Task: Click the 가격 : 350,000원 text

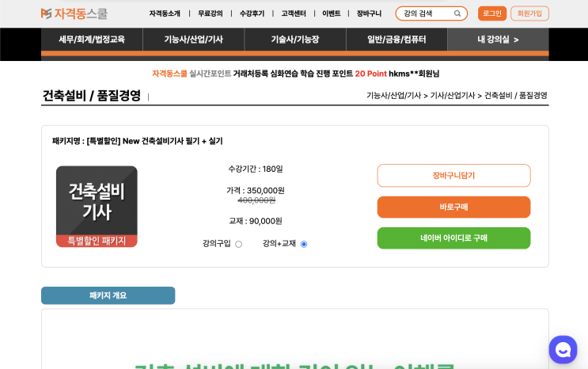Action: point(256,191)
